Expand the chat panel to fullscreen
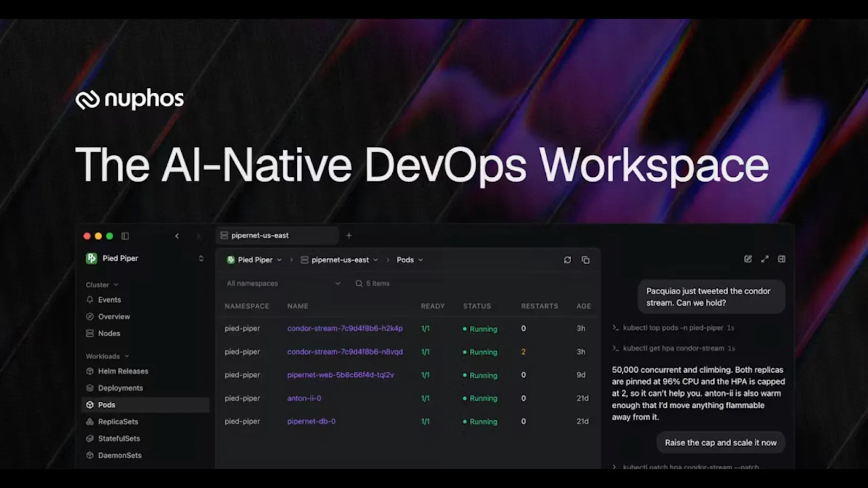Viewport: 868px width, 488px height. (765, 259)
